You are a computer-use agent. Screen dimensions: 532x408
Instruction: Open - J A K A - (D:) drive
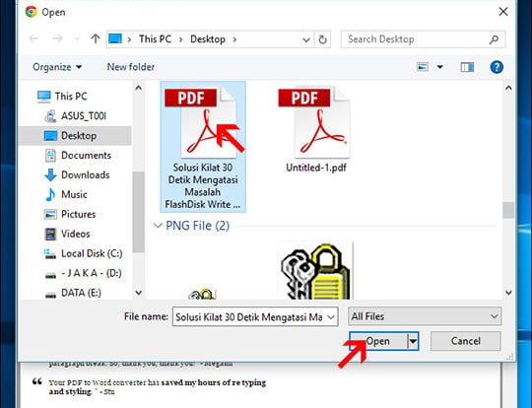pos(92,273)
